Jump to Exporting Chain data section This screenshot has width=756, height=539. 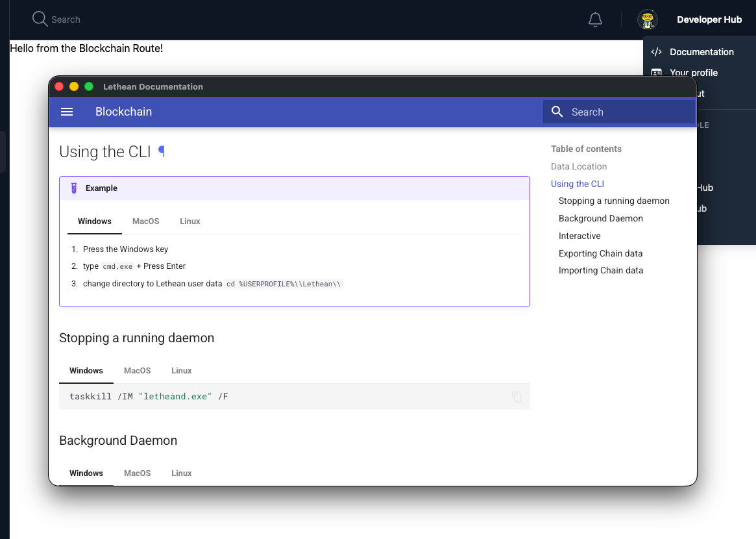[x=600, y=253]
